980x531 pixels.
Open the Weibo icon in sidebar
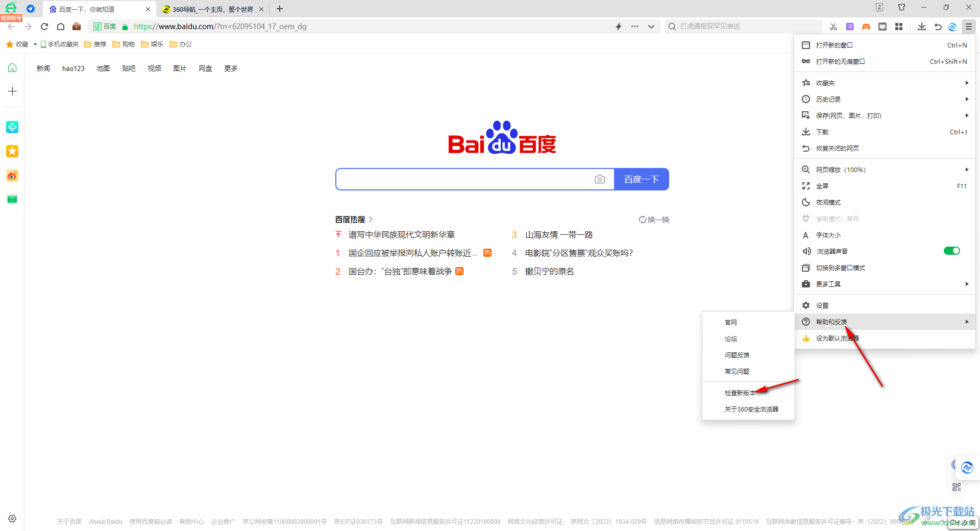click(x=12, y=175)
